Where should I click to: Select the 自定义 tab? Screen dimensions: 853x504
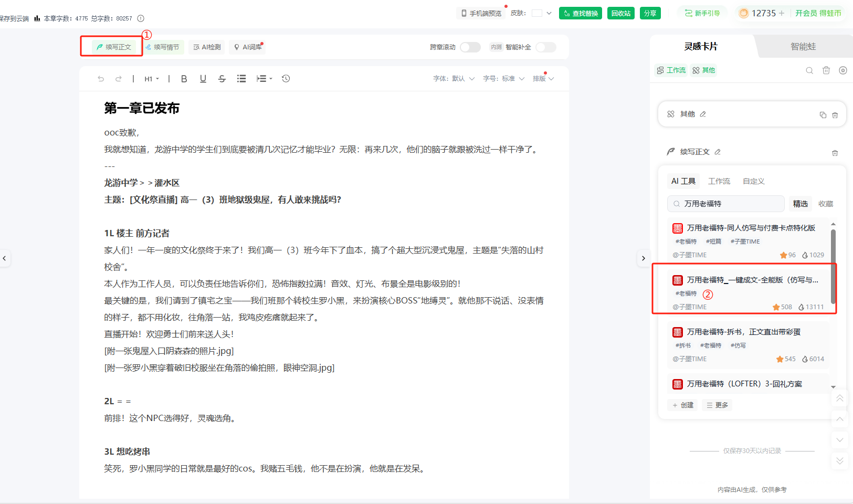pyautogui.click(x=753, y=181)
